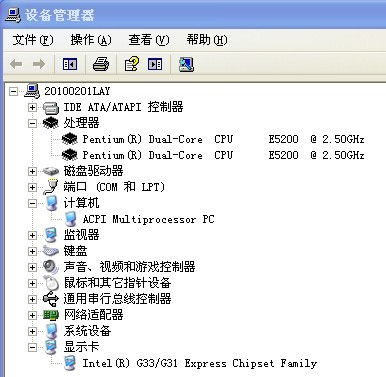Select the 20100201LAY computer name

(x=77, y=91)
